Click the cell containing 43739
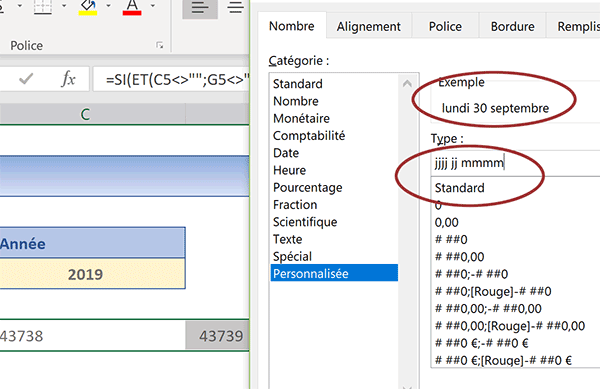Screen dimensions: 600x389 218,335
